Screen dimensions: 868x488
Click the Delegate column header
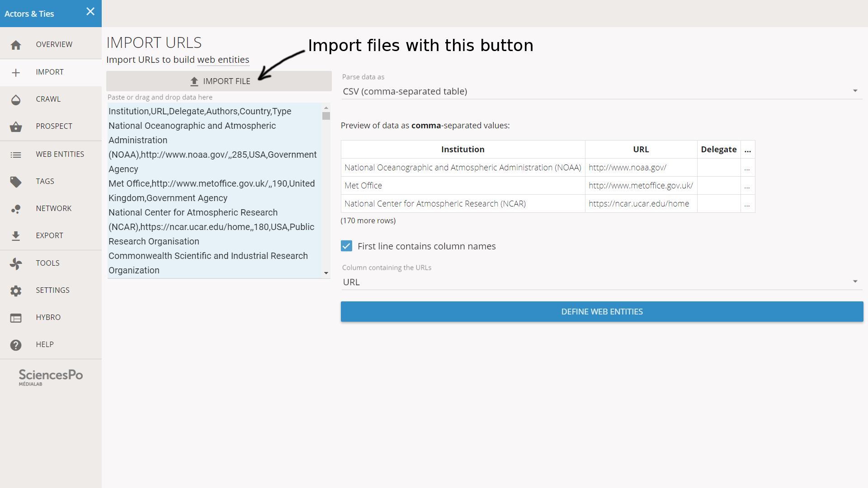click(x=718, y=150)
